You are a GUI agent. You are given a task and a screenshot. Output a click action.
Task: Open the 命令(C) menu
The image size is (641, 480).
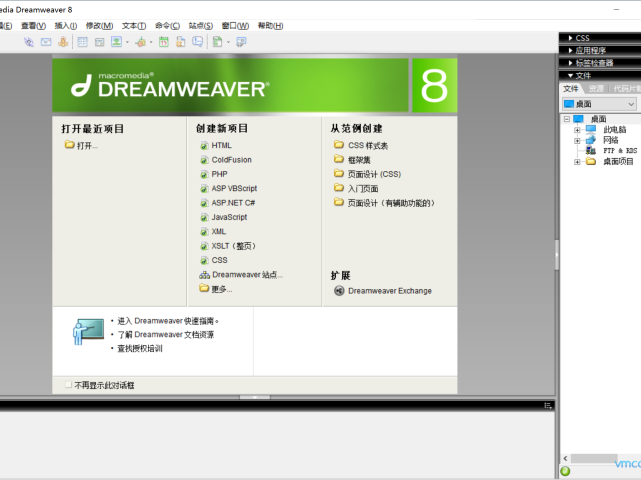click(168, 26)
